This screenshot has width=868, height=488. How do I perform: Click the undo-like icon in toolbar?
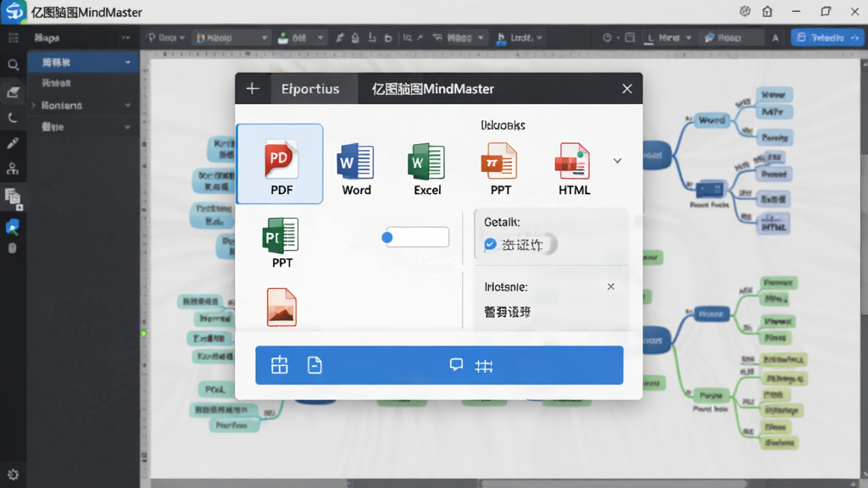[388, 37]
